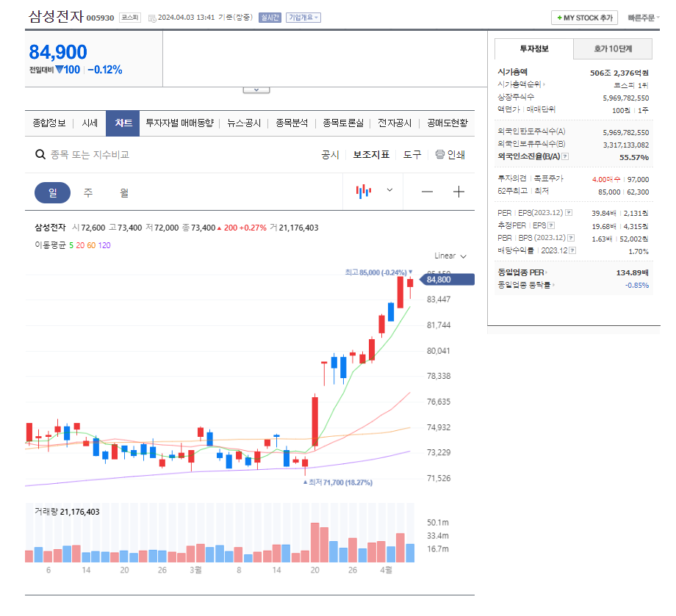Click the 인쇄 print button
This screenshot has height=616, width=676.
click(x=456, y=155)
